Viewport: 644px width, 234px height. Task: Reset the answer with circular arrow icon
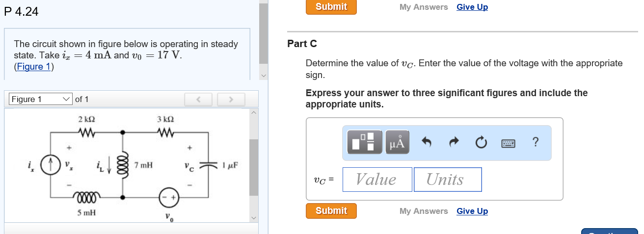click(481, 143)
